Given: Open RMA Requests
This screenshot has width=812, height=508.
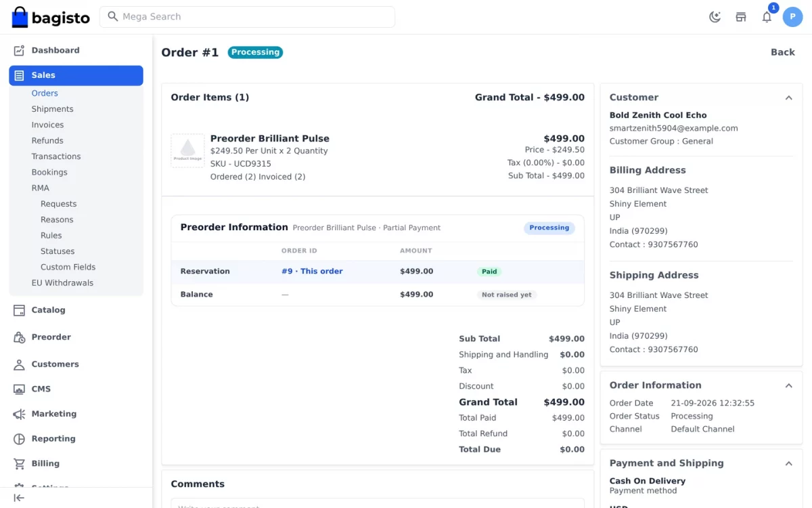Looking at the screenshot, I should (58, 204).
